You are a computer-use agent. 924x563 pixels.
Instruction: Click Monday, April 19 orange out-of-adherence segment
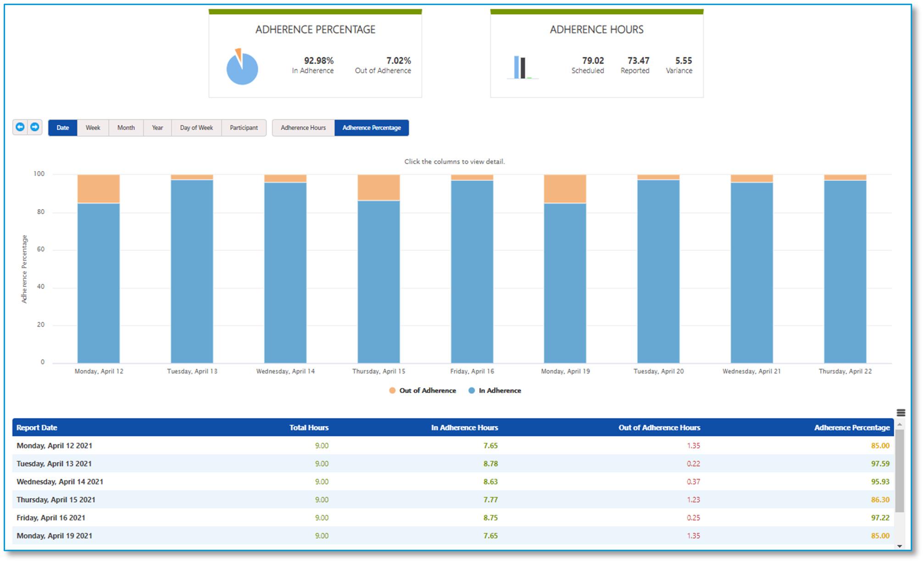point(565,189)
